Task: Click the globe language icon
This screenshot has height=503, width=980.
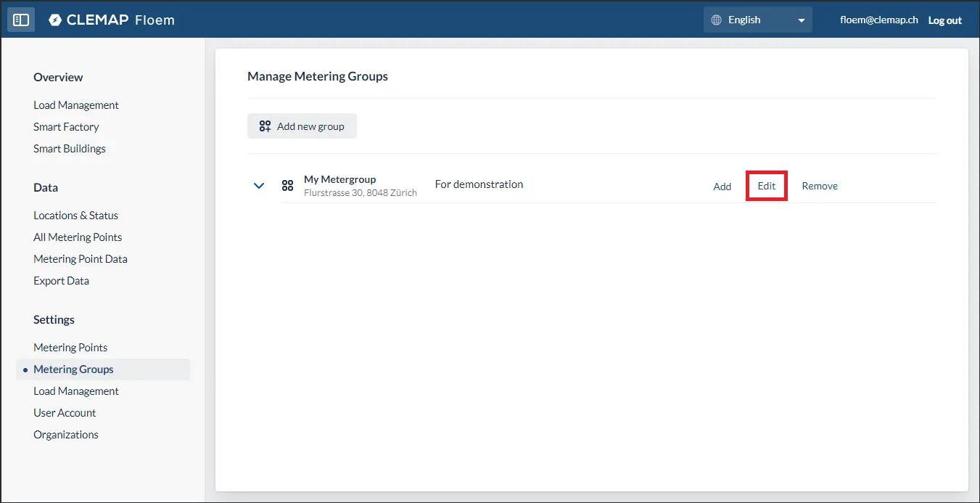Action: tap(715, 20)
